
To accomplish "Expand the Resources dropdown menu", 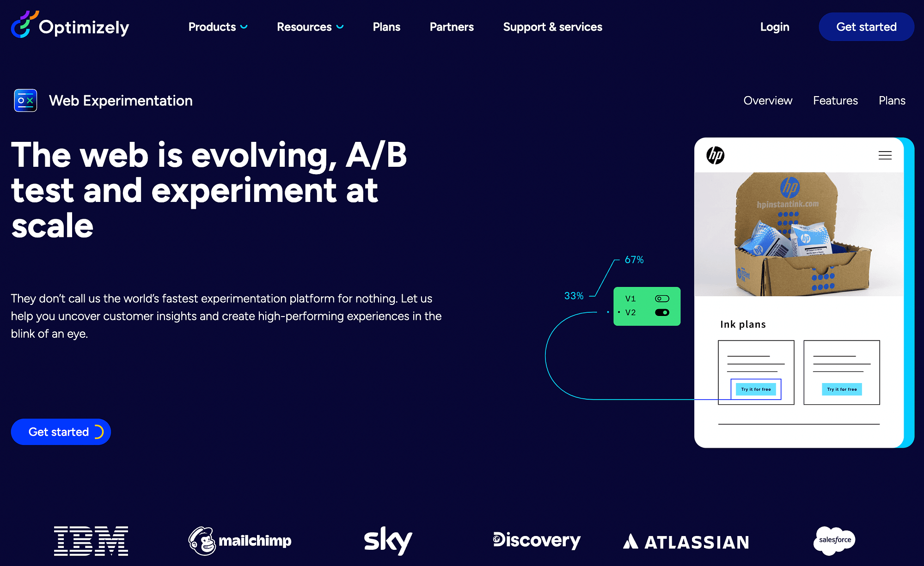I will [310, 27].
